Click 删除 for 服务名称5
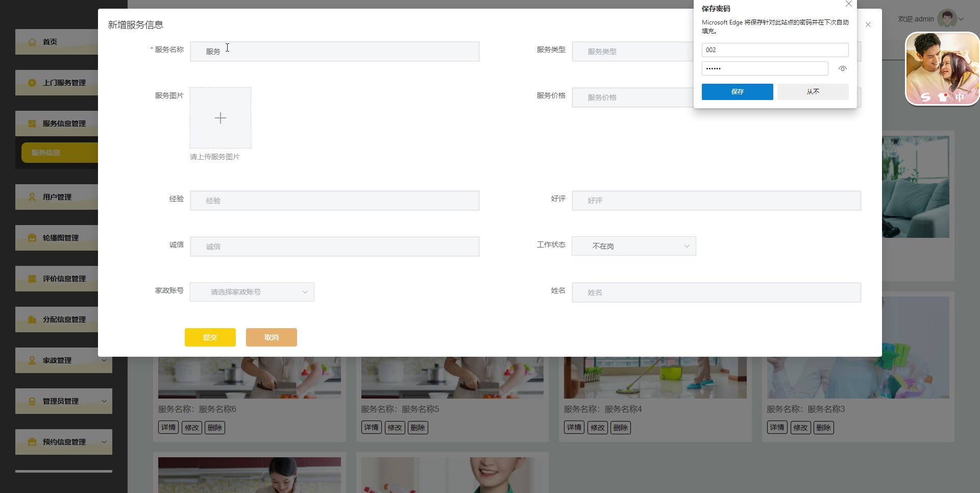 point(418,428)
